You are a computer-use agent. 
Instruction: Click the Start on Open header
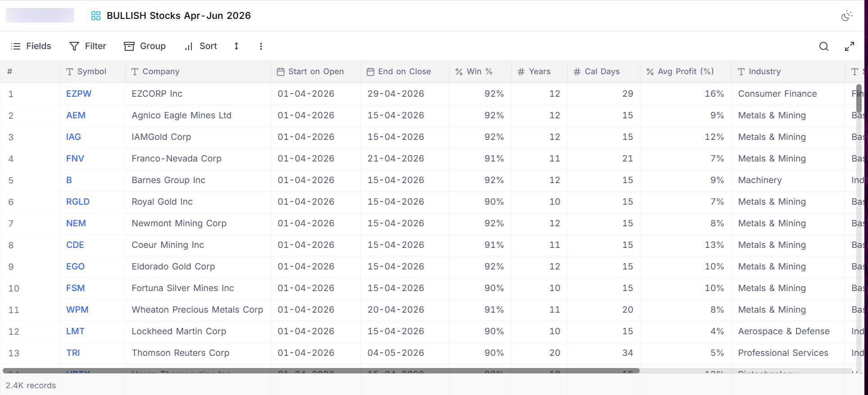click(x=316, y=72)
